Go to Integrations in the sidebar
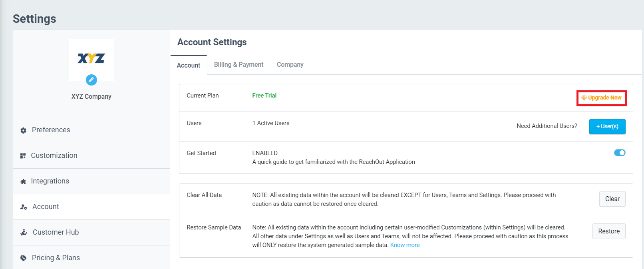 coord(50,181)
